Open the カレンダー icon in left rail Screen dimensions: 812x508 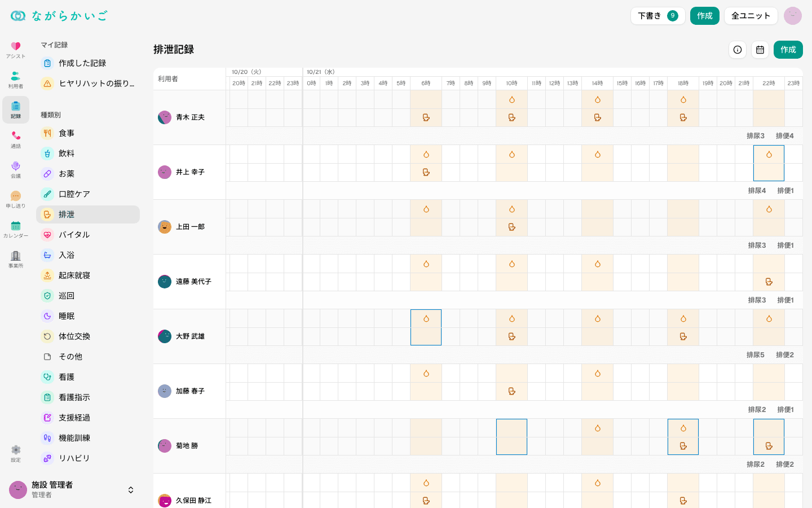[x=16, y=229]
